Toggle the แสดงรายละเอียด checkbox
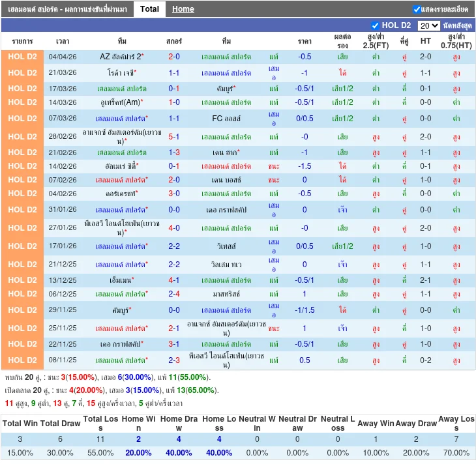Viewport: 476px width, 464px height. pos(417,9)
